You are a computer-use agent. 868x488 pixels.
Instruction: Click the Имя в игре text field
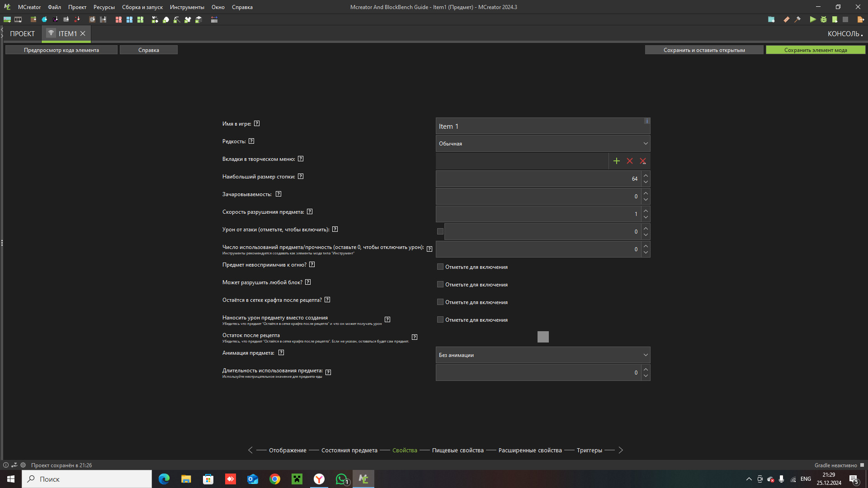click(540, 127)
